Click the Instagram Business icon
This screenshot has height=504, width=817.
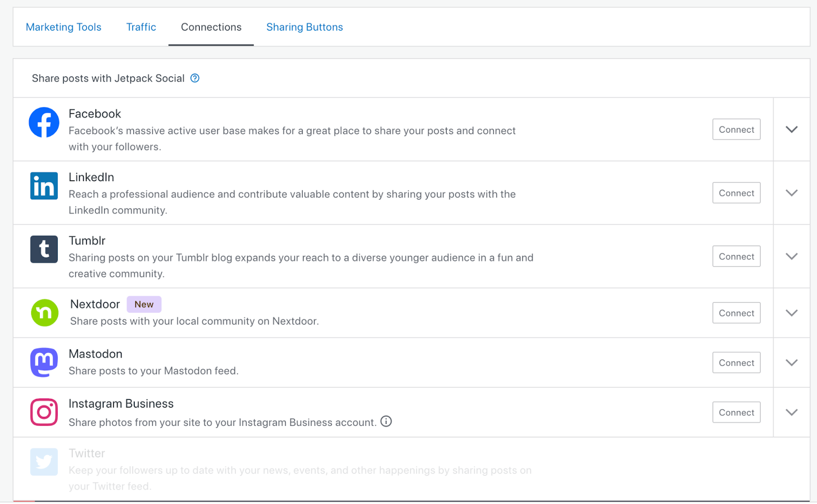pyautogui.click(x=44, y=412)
